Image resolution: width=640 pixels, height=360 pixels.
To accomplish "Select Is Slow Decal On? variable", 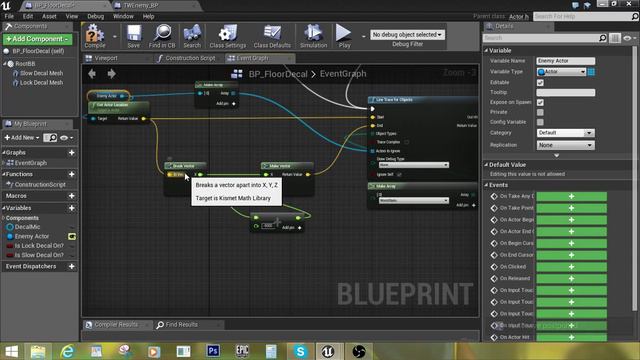I will 39,255.
